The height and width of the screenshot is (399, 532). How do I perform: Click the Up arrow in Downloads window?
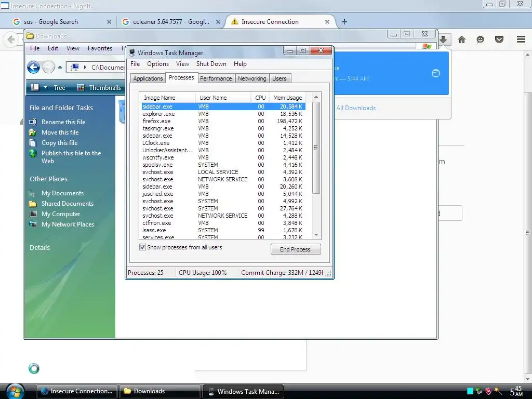coord(60,67)
